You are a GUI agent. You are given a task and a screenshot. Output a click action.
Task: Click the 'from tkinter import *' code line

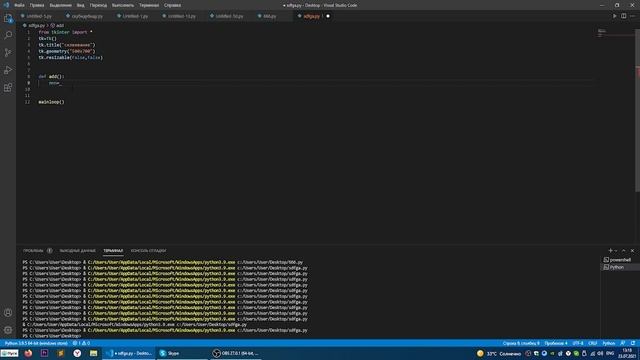pos(65,32)
